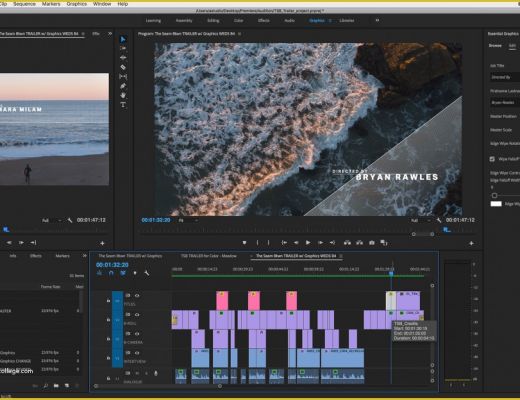Switch to the Audio workspace
520x400 pixels.
click(x=289, y=20)
